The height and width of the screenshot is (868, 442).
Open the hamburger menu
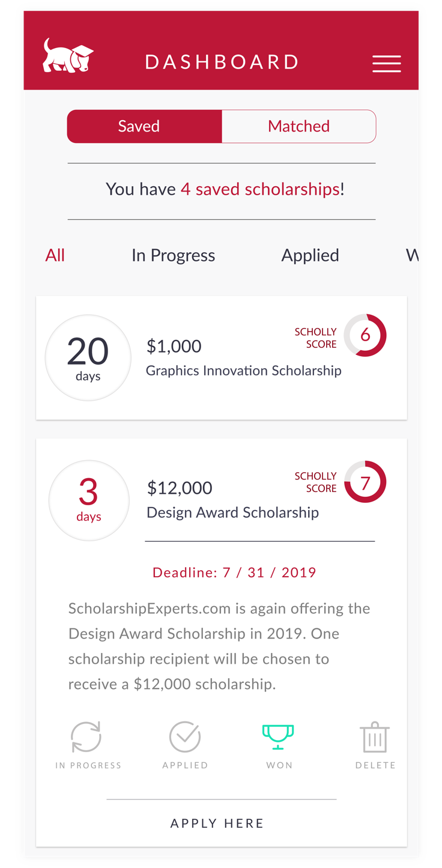[386, 64]
